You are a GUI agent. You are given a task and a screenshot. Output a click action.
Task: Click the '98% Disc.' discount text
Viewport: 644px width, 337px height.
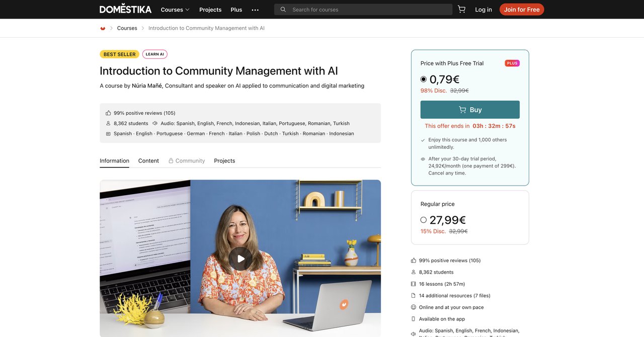click(434, 91)
